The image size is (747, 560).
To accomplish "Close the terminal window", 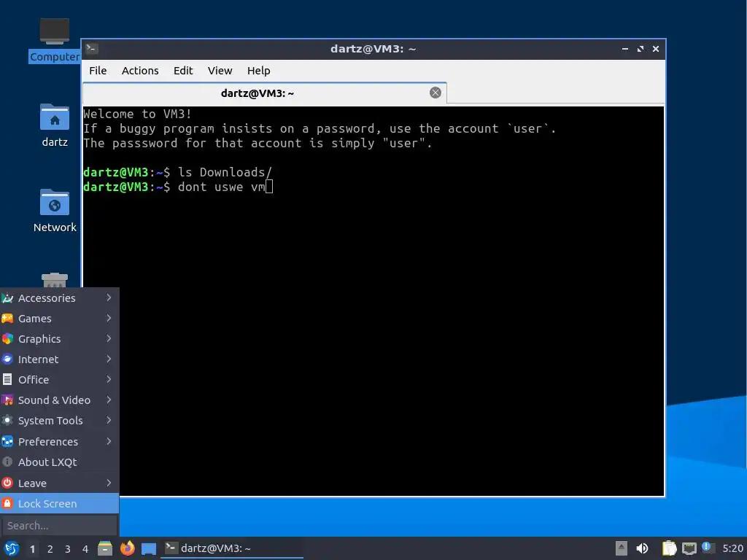I will [656, 49].
